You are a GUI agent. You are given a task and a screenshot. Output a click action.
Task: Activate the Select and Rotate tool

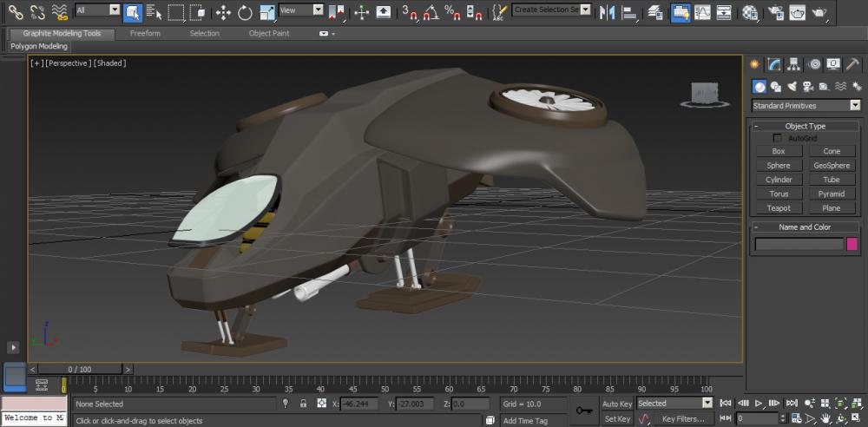click(x=245, y=12)
